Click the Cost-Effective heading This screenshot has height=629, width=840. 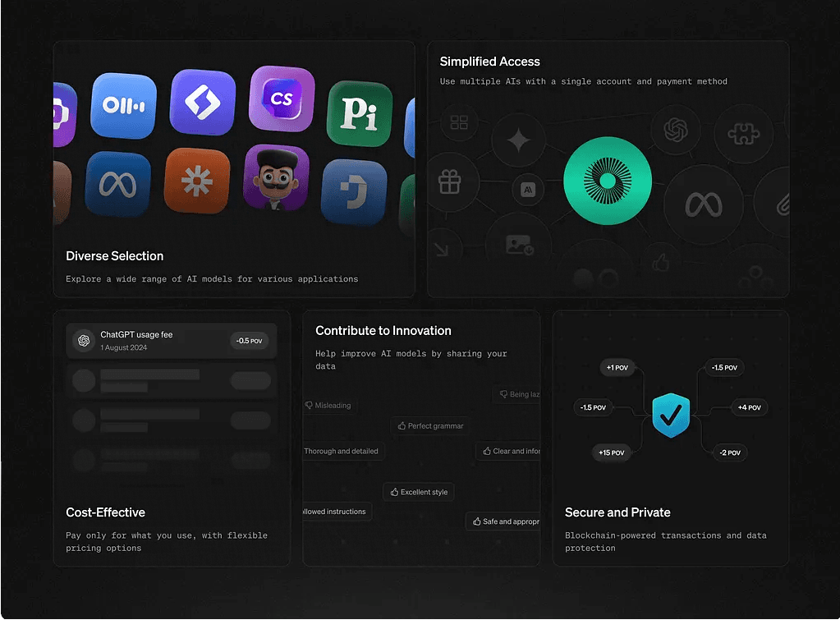106,512
